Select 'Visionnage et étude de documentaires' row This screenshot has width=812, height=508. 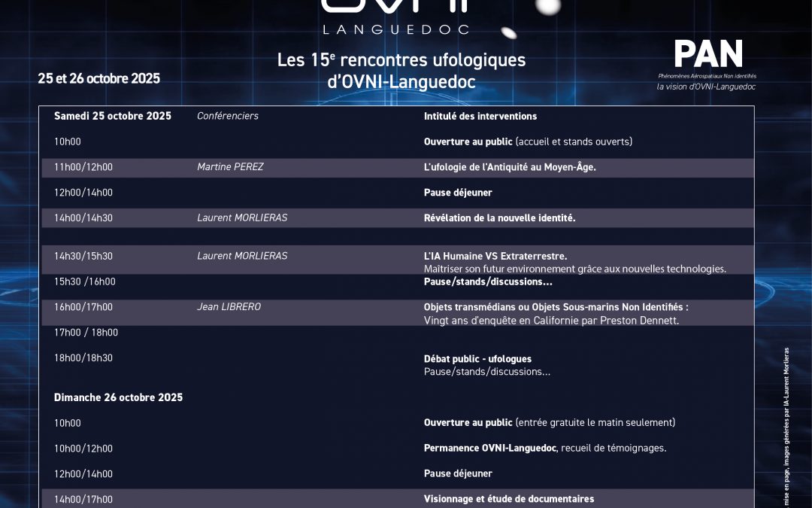click(508, 499)
